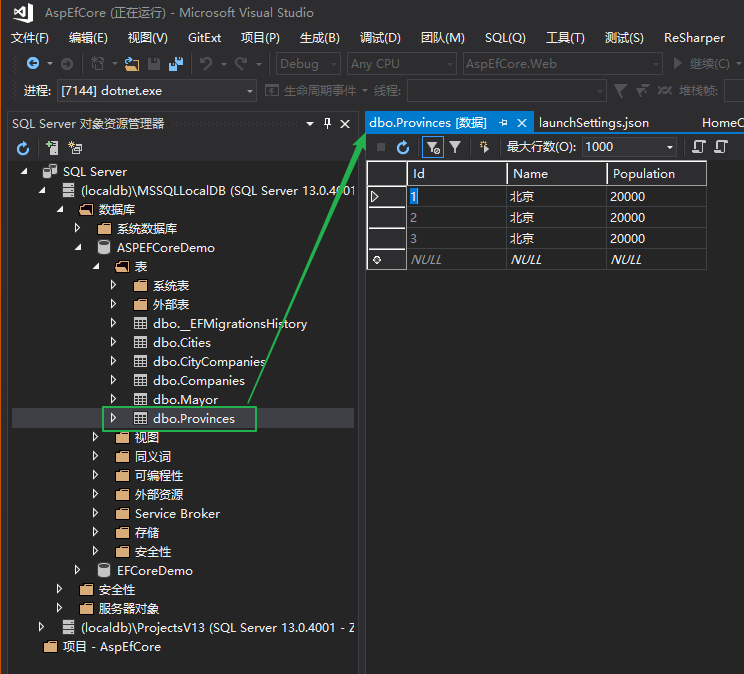Expand the EFCoreDemo database node

click(x=77, y=570)
